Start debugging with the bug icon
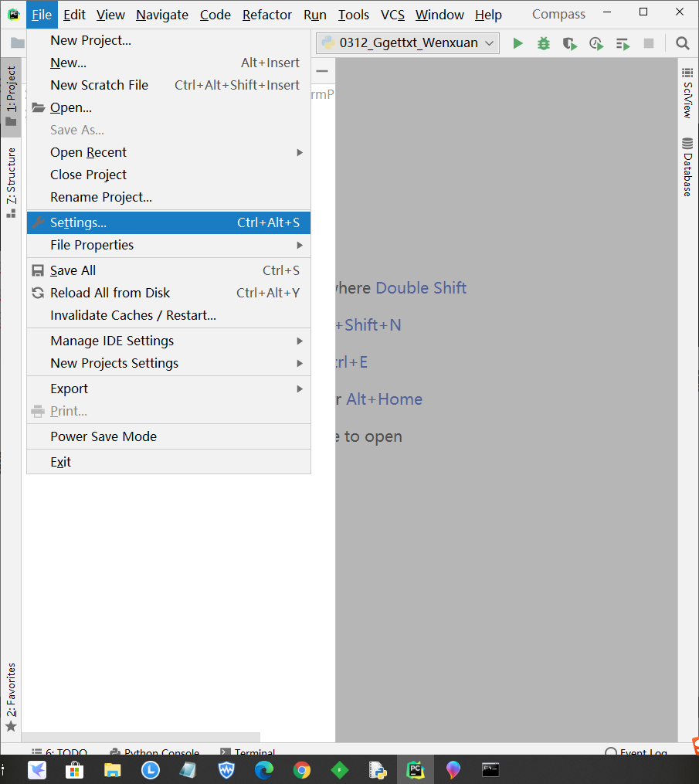 point(544,43)
